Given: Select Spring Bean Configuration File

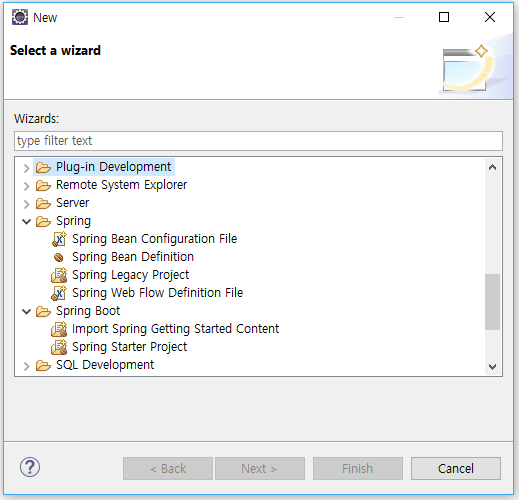Looking at the screenshot, I should pos(155,239).
